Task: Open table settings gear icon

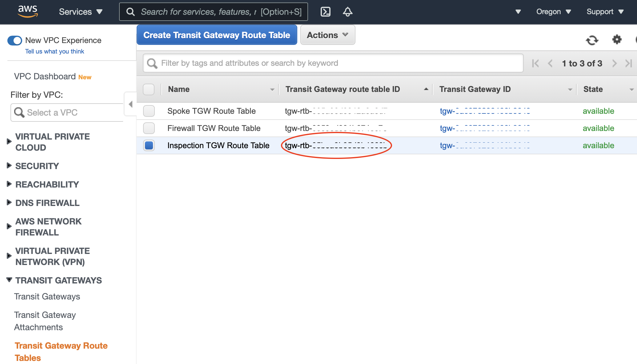Action: tap(617, 39)
